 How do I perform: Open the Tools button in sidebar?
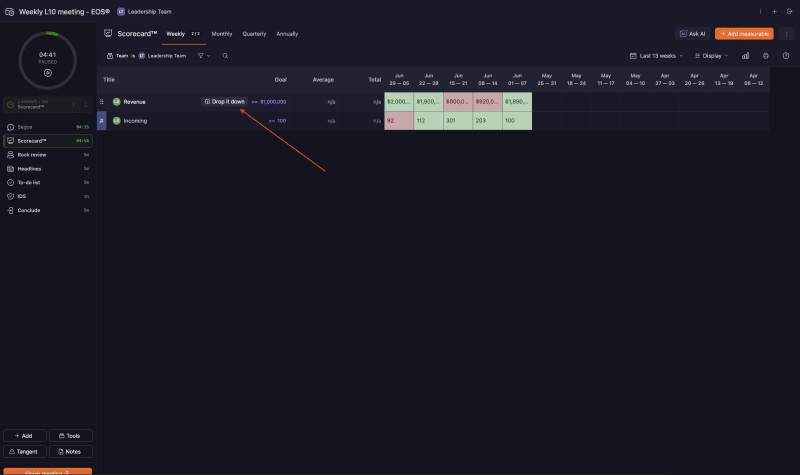click(x=70, y=436)
